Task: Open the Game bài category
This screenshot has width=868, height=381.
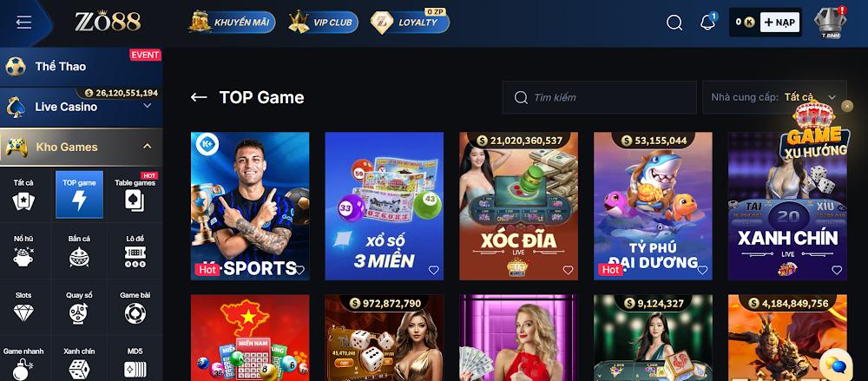Action: (135, 307)
